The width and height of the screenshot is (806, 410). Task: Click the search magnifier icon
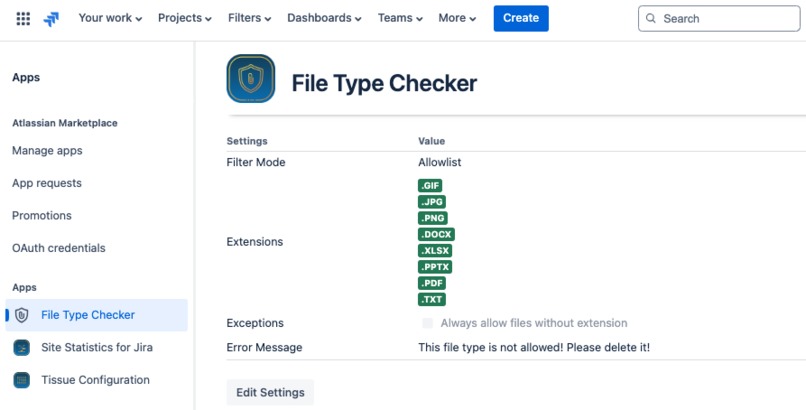pyautogui.click(x=651, y=18)
